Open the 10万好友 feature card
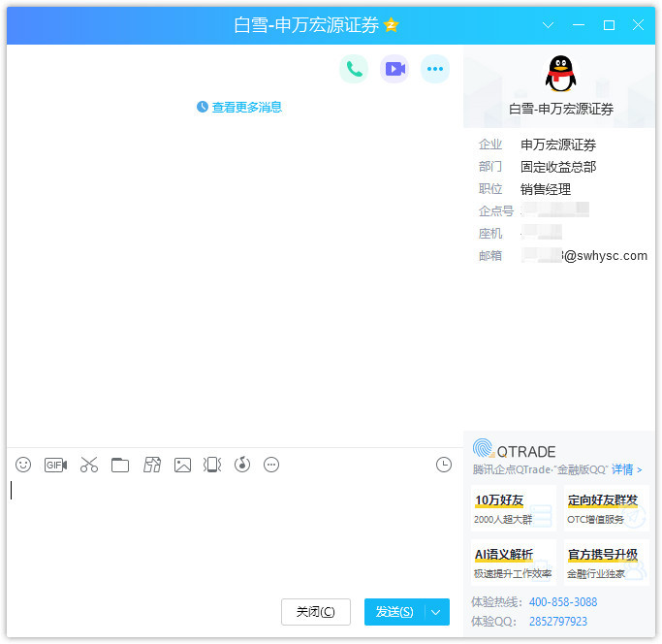The image size is (662, 644). click(x=514, y=508)
